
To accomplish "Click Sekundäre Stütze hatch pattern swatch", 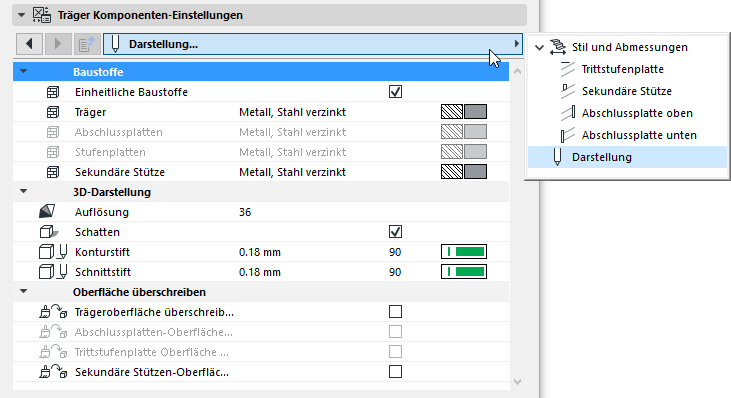I will 452,172.
